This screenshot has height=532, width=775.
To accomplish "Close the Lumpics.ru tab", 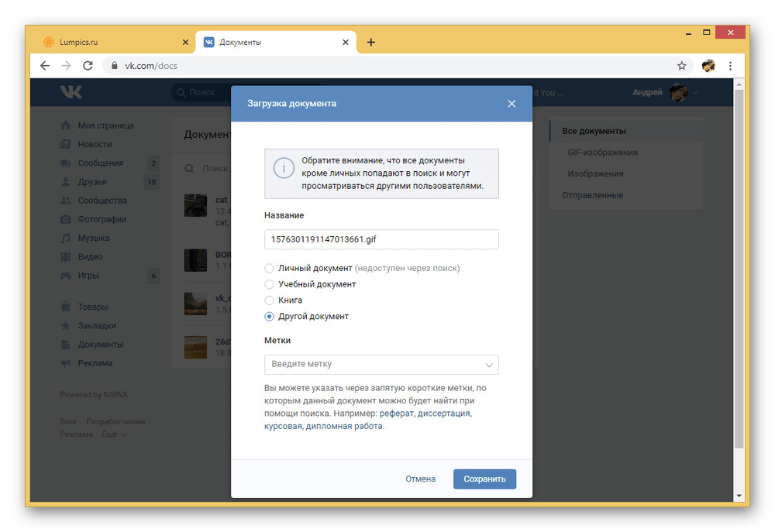I will 185,43.
